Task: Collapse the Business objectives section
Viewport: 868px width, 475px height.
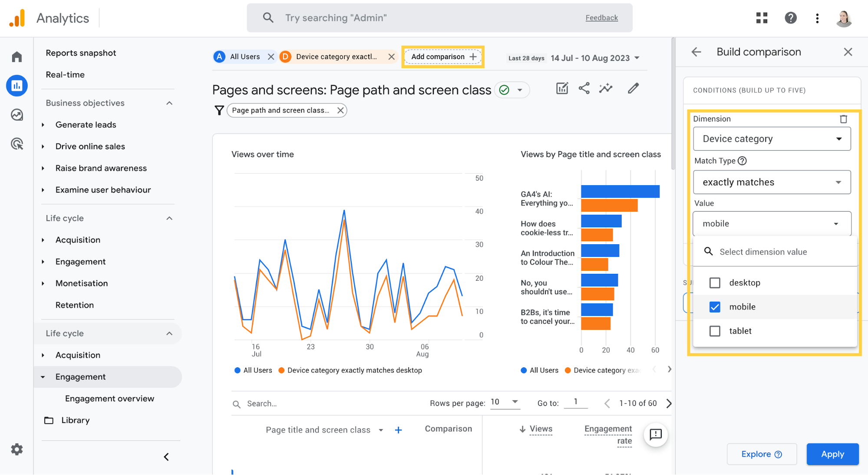Action: tap(169, 103)
